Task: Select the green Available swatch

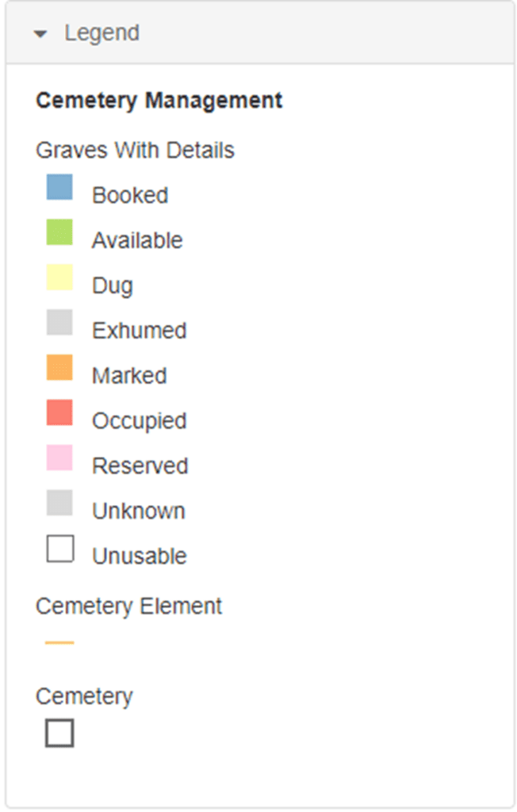Action: click(59, 232)
